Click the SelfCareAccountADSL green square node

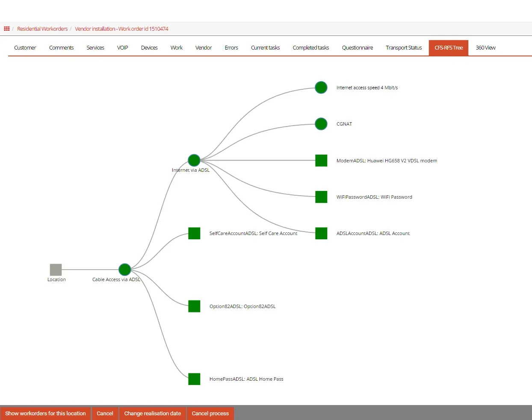pos(194,233)
